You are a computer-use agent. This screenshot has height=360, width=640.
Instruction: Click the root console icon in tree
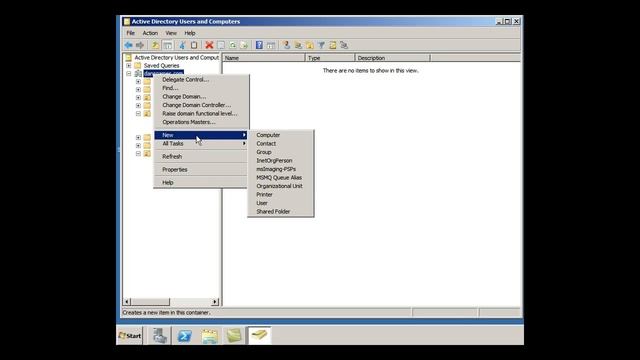[x=128, y=58]
